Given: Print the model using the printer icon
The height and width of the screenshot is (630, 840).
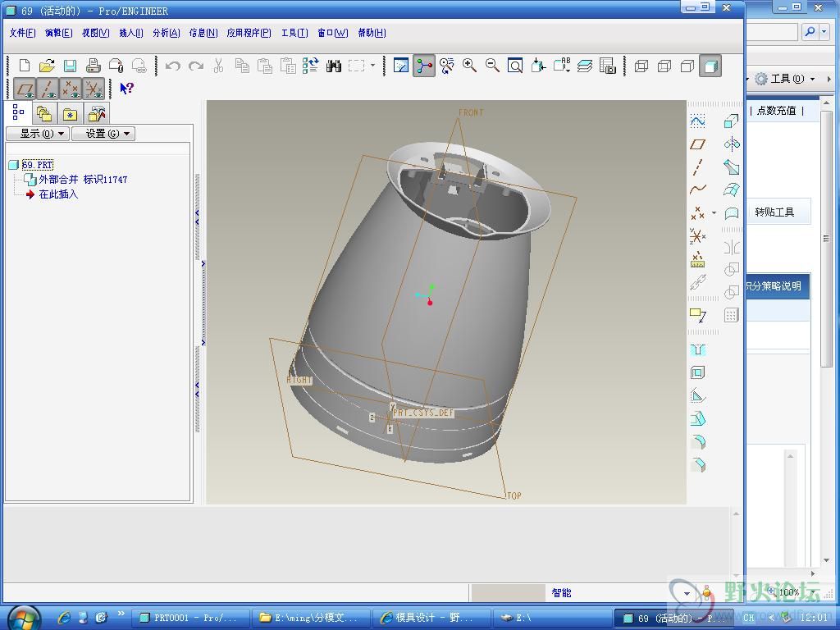Looking at the screenshot, I should [94, 66].
